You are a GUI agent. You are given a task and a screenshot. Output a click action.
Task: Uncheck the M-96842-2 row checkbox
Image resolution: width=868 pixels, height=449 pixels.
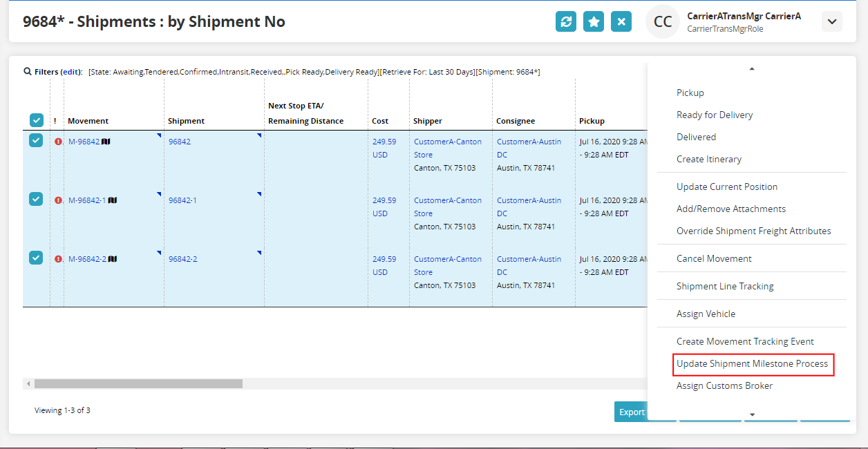pyautogui.click(x=37, y=258)
